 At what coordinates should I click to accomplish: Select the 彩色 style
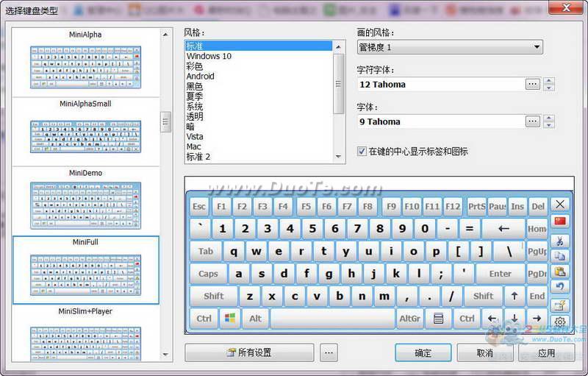(x=259, y=66)
